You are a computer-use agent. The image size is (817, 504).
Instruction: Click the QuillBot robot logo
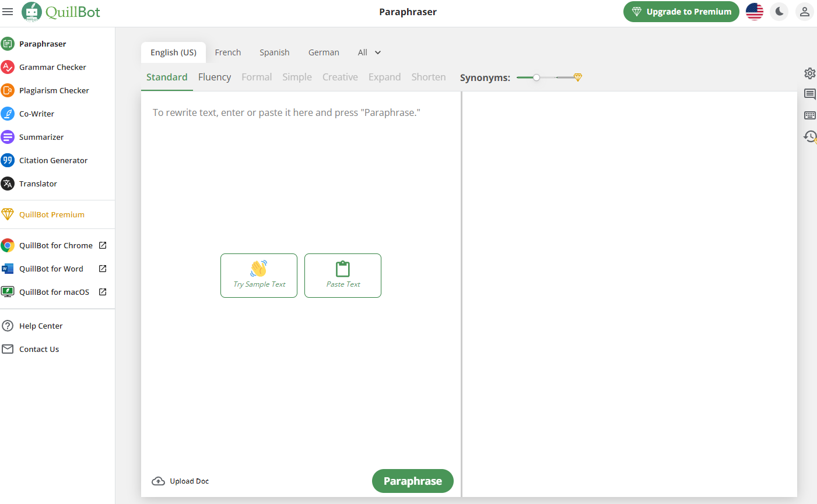(x=31, y=12)
